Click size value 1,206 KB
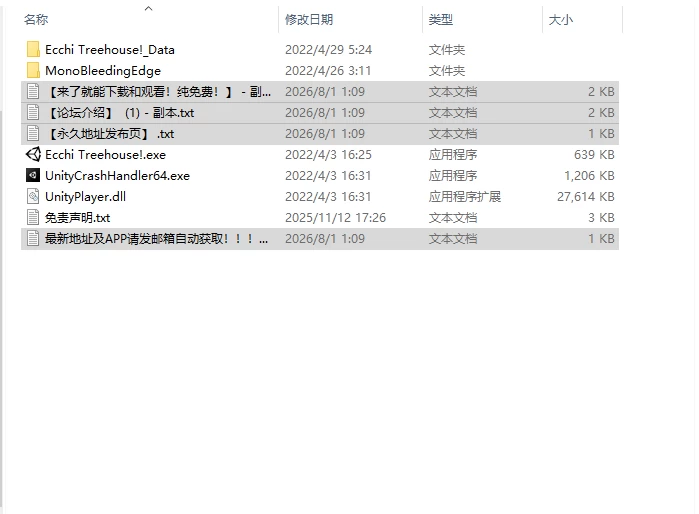The image size is (699, 514). 589,176
